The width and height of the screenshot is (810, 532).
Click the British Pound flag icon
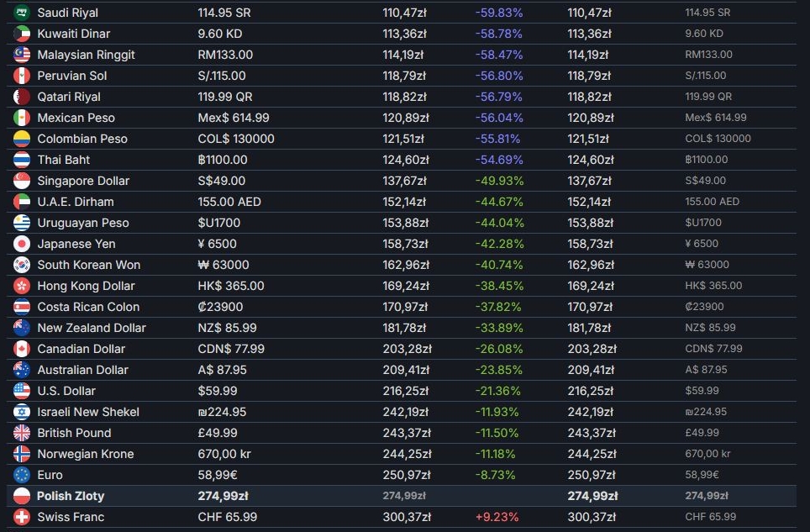[22, 433]
